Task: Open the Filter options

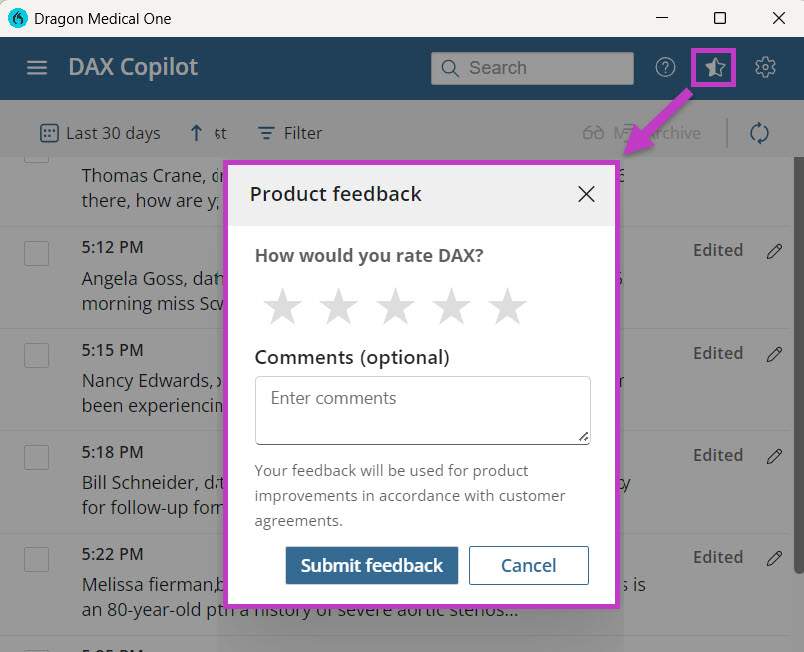Action: pos(289,132)
